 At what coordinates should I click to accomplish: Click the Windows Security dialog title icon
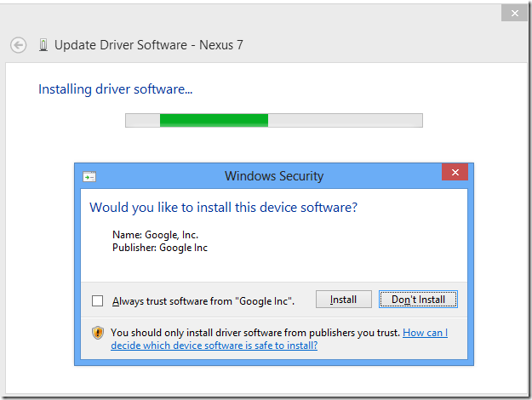click(x=89, y=177)
